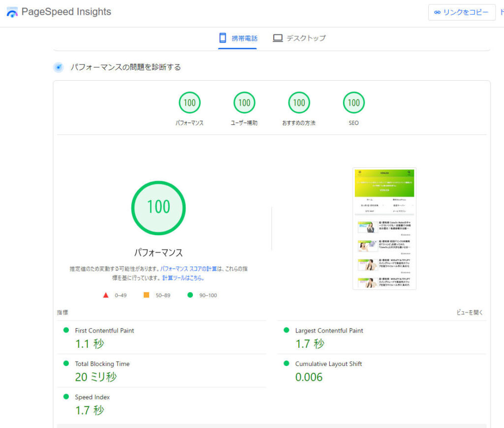The image size is (504, 428).
Task: Select the blue radio marker before パフォーマンスの問題を診断する
Action: tap(58, 67)
